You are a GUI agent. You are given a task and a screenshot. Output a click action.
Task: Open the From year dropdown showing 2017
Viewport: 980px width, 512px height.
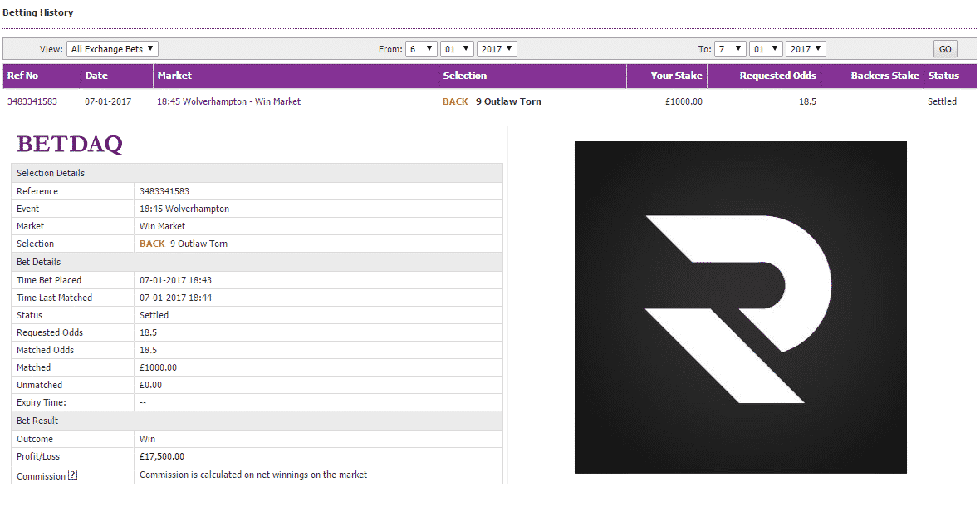[x=497, y=49]
